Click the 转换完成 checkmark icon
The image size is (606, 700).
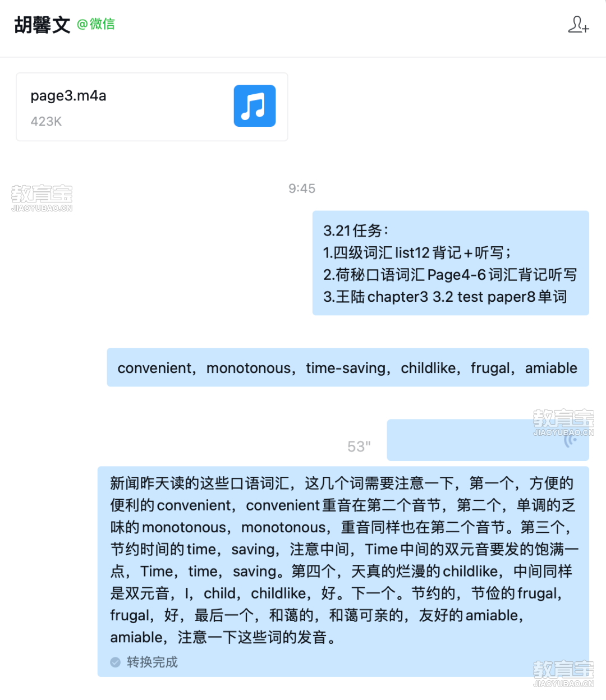[116, 662]
